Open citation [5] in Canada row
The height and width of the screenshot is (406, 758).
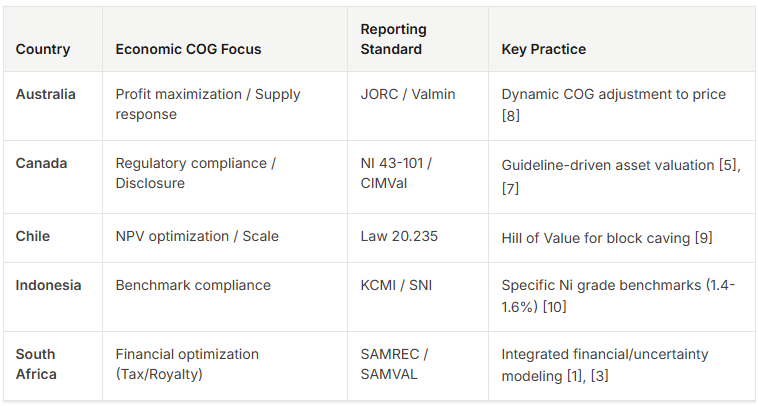(x=730, y=163)
